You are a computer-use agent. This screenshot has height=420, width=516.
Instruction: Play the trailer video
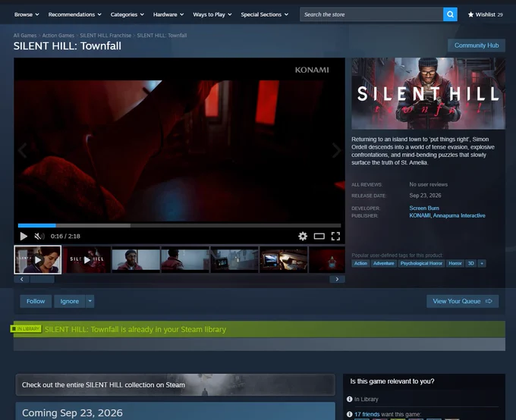coord(24,236)
